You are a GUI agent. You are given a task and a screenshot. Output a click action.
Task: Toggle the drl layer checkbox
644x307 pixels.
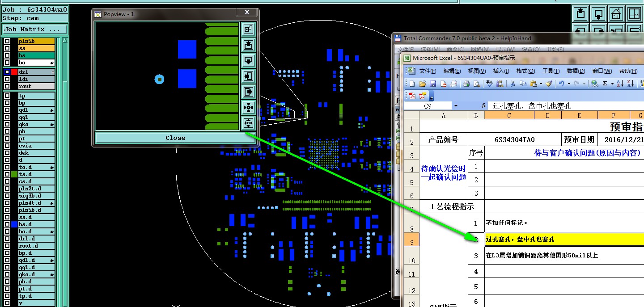[x=7, y=72]
